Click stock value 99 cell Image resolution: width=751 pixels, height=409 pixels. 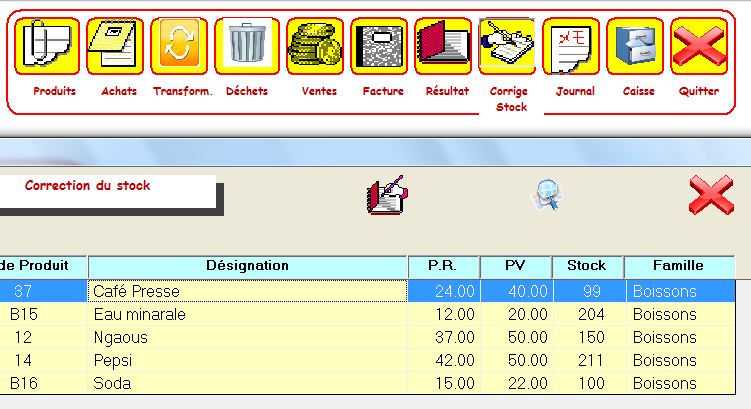[589, 291]
